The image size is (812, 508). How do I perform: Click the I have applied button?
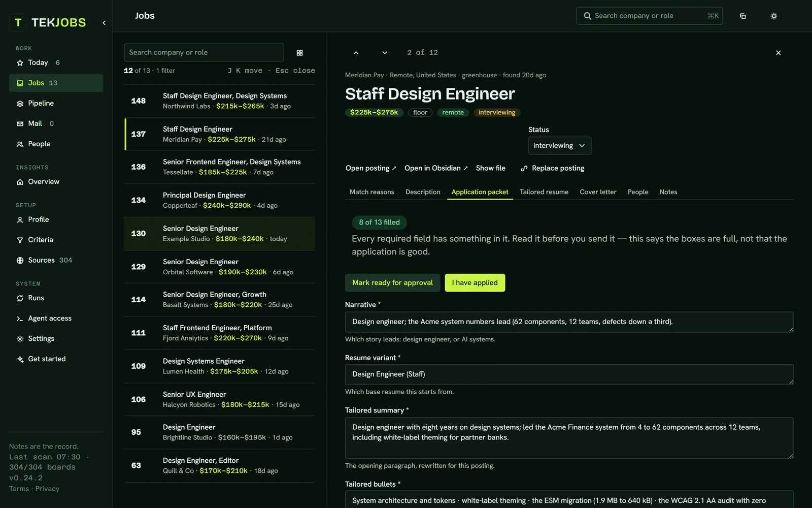[475, 282]
